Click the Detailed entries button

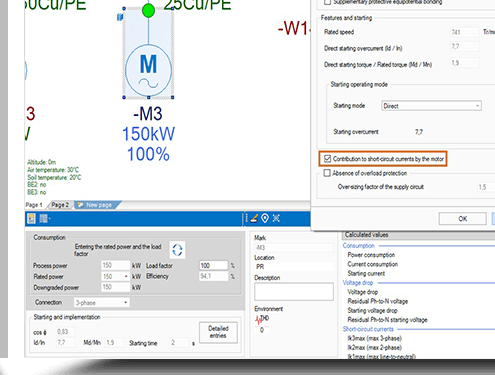click(218, 332)
